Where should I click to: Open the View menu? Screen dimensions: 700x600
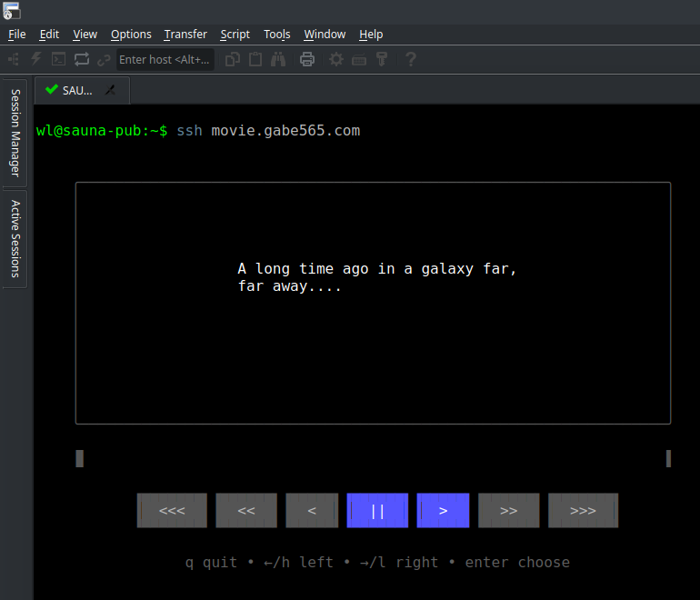[x=85, y=35]
